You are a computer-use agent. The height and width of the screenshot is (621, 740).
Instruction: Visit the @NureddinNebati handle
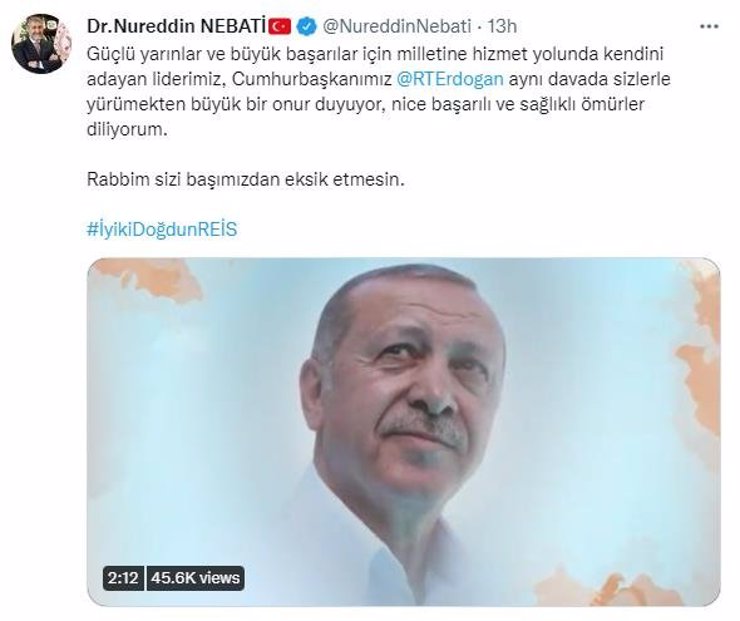click(396, 26)
